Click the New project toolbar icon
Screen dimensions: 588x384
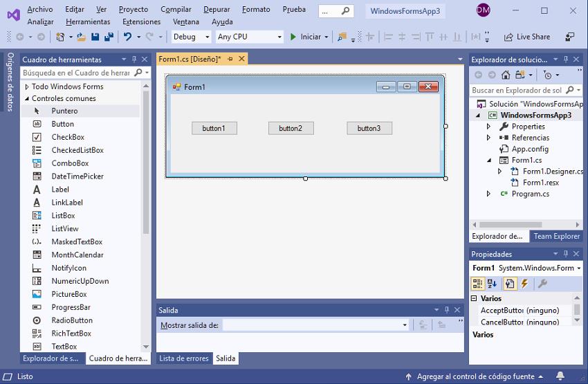(60, 37)
